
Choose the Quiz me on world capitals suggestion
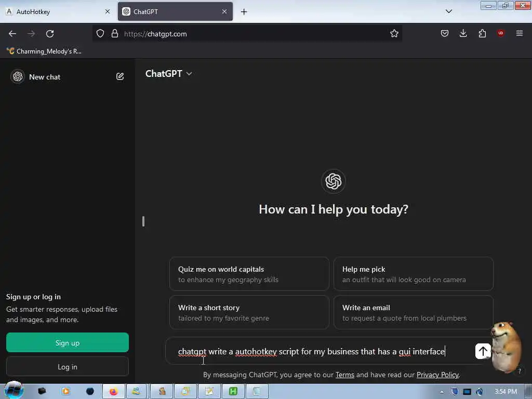click(249, 274)
